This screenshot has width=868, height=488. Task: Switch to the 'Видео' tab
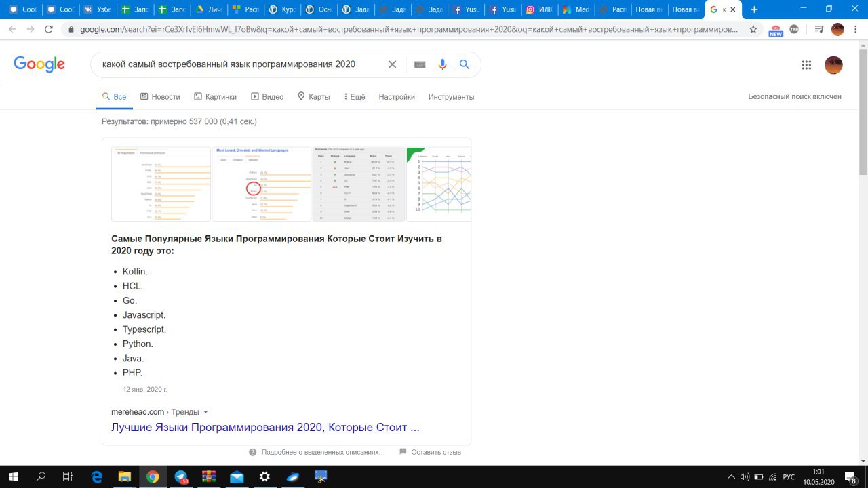tap(267, 97)
